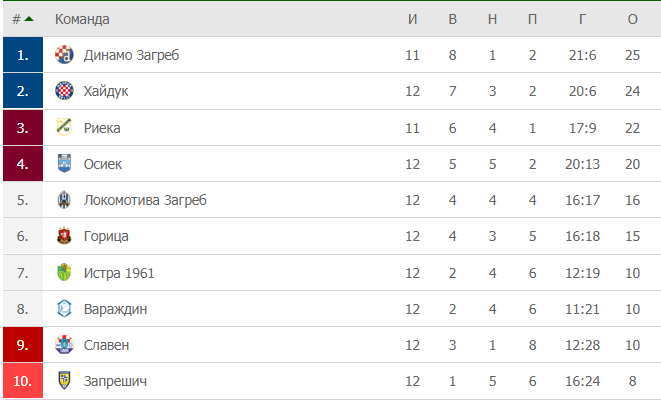This screenshot has height=402, width=661.
Task: Click the maroon position 3 badge
Action: (x=22, y=128)
